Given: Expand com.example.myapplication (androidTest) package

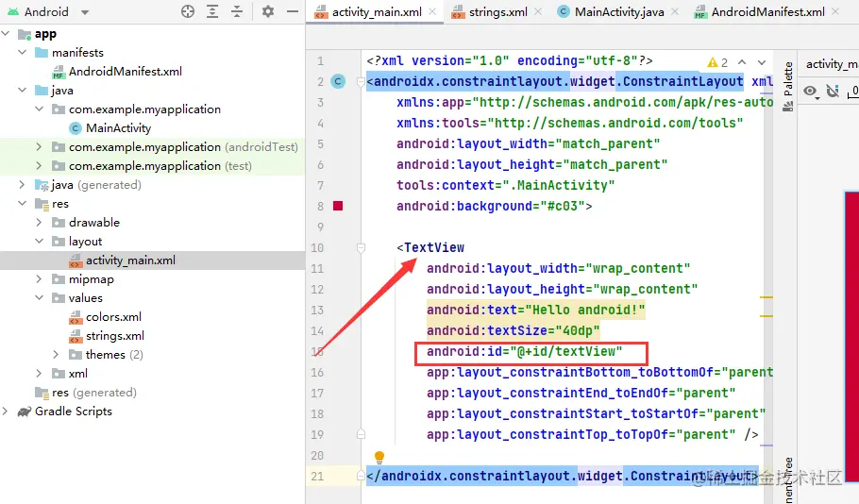Looking at the screenshot, I should click(x=39, y=147).
